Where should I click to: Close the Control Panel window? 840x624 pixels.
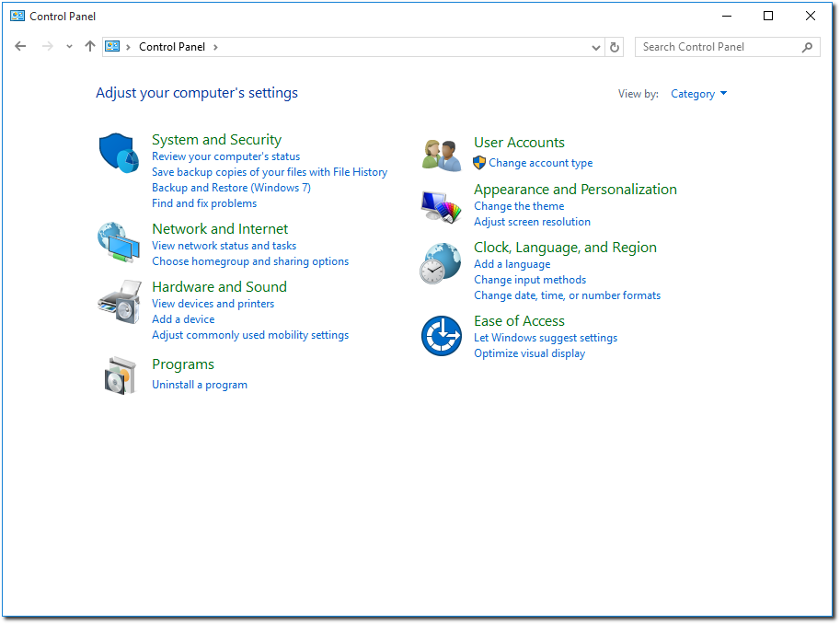tap(811, 16)
